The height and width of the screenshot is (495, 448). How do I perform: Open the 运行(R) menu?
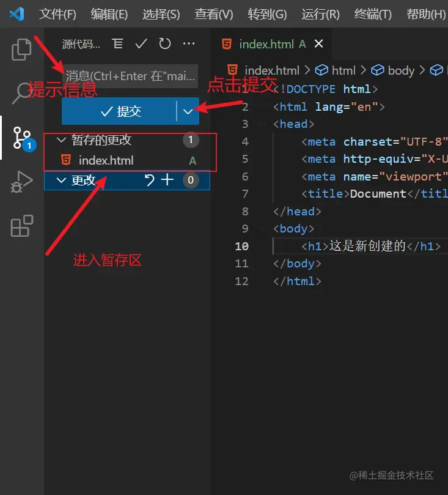click(321, 14)
